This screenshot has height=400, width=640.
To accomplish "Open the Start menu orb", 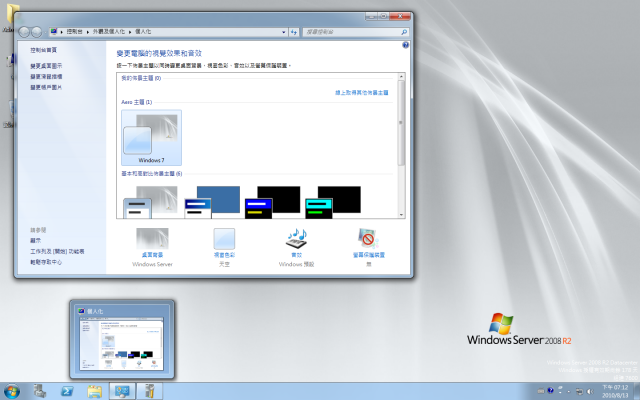I will point(11,391).
